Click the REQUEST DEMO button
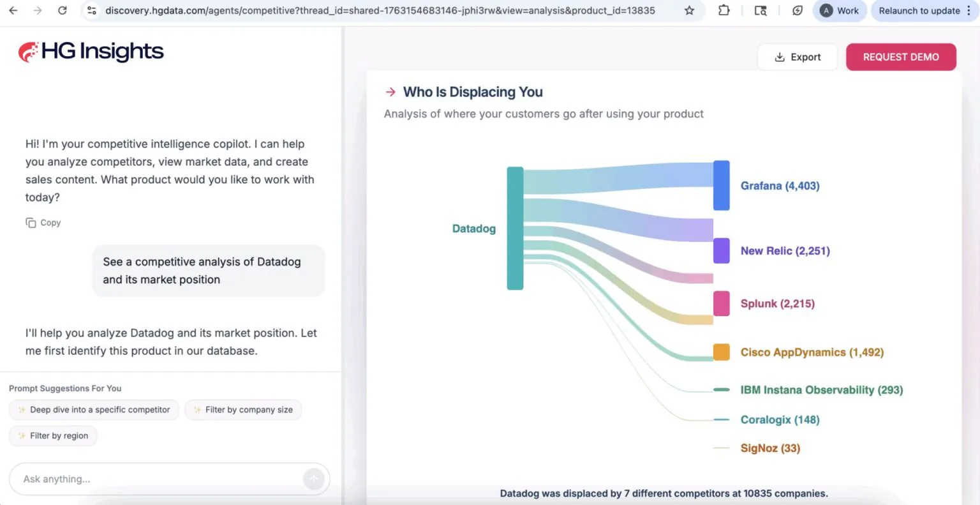 tap(901, 57)
